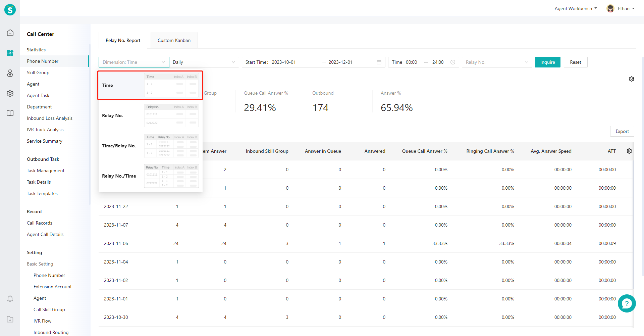Image resolution: width=644 pixels, height=336 pixels.
Task: Click the Export button
Action: click(622, 131)
